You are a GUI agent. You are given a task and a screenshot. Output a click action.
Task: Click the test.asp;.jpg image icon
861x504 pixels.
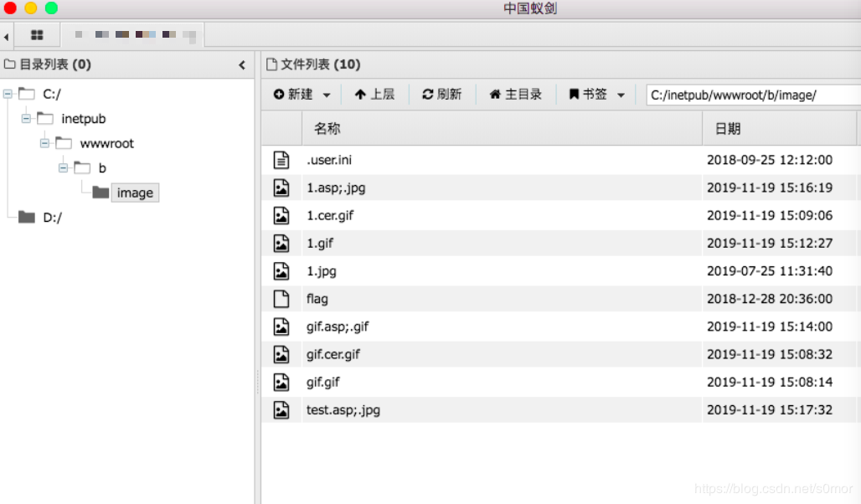click(x=281, y=409)
